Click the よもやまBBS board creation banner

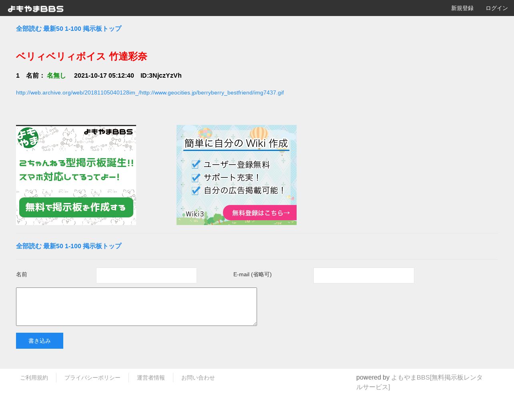coord(76,175)
